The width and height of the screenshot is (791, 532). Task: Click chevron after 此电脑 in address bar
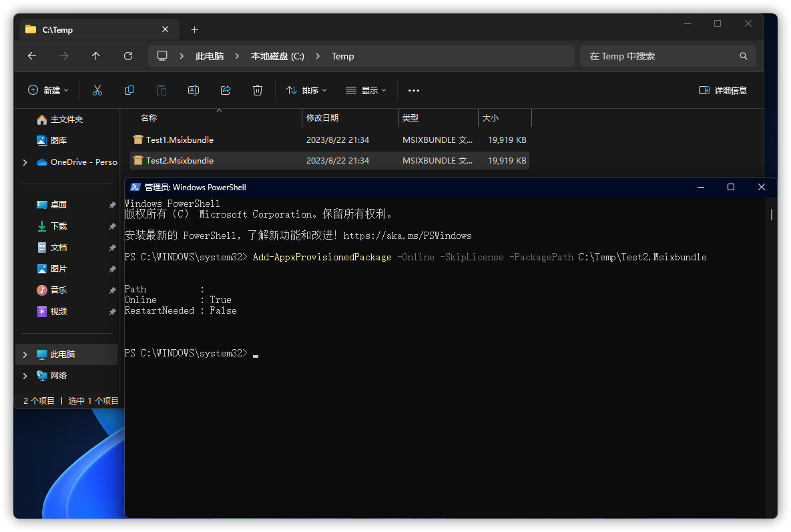click(x=237, y=56)
